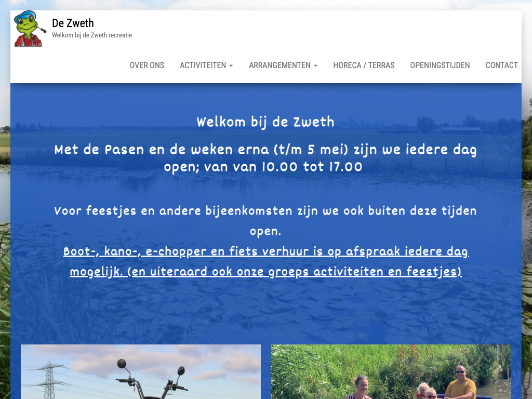Click the text 'Voor feestjes en andere bijeenkomsten'
Viewport: 532px width, 399px height.
click(x=173, y=211)
